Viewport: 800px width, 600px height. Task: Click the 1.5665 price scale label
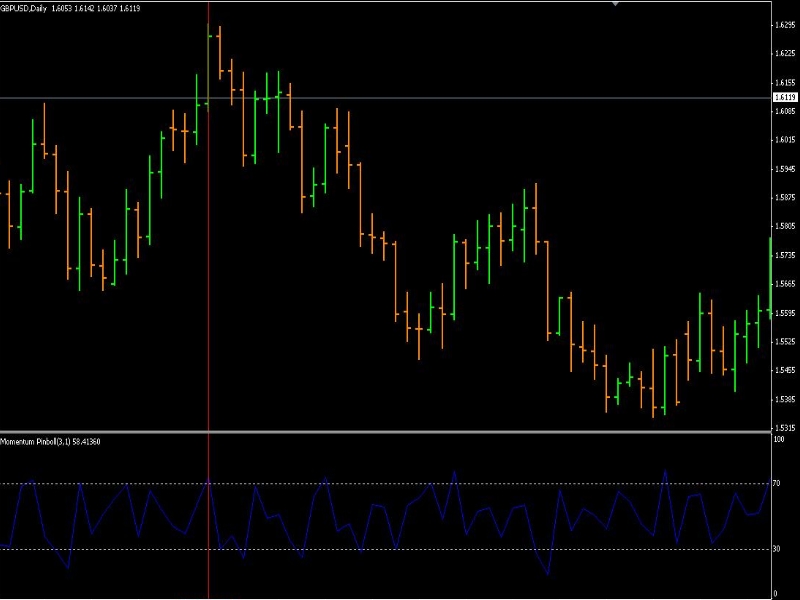pos(785,284)
